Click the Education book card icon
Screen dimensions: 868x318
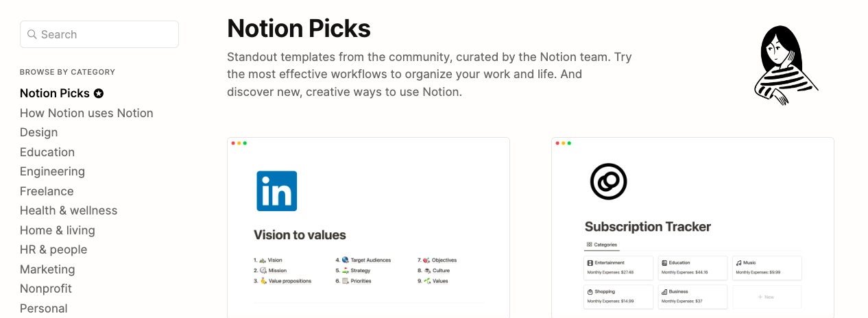[664, 262]
